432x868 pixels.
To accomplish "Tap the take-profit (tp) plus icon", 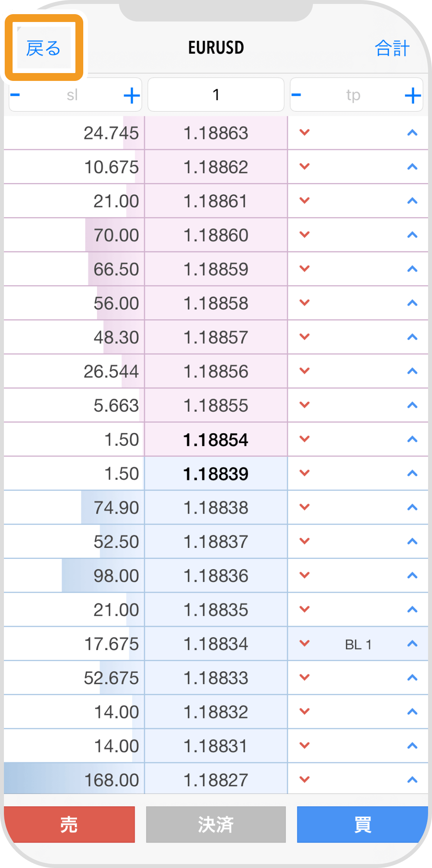I will coord(413,95).
